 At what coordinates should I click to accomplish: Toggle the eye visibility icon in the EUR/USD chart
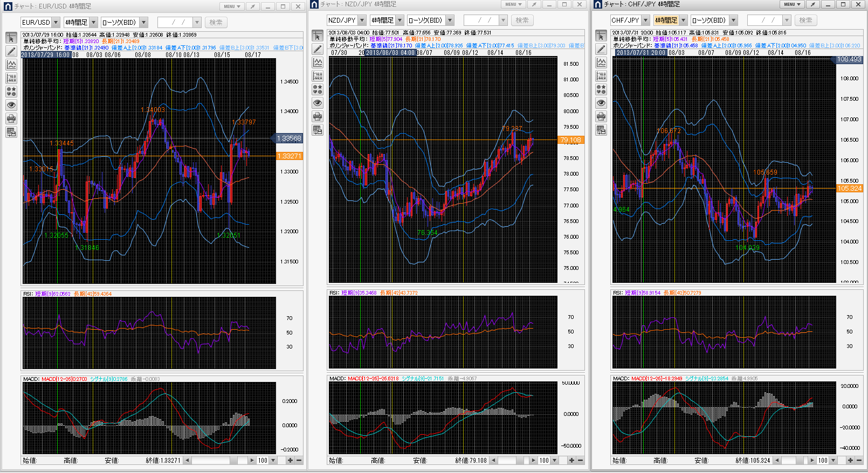point(11,105)
